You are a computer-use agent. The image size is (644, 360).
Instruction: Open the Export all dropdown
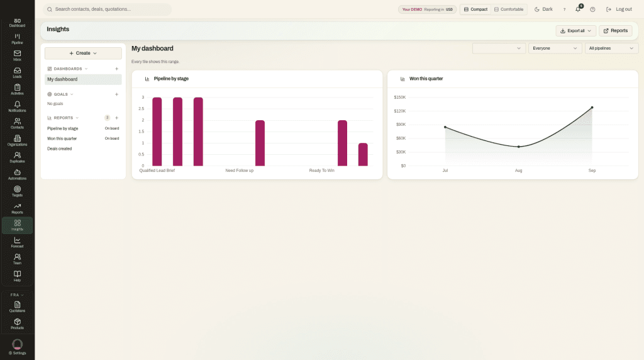(576, 31)
